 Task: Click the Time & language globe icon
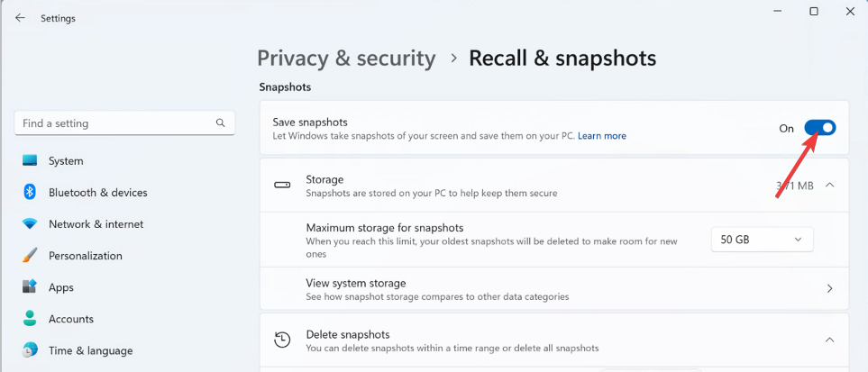[30, 350]
